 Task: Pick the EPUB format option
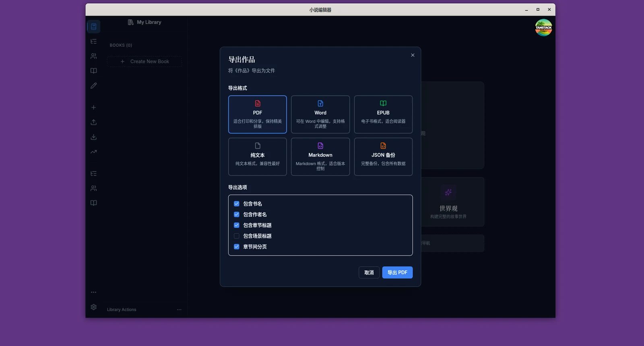(383, 114)
